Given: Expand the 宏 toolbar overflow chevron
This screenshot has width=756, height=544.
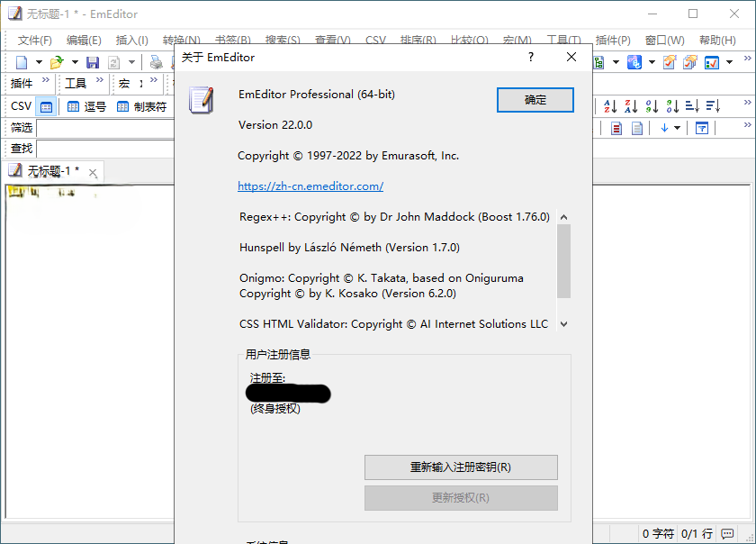Looking at the screenshot, I should 154,79.
